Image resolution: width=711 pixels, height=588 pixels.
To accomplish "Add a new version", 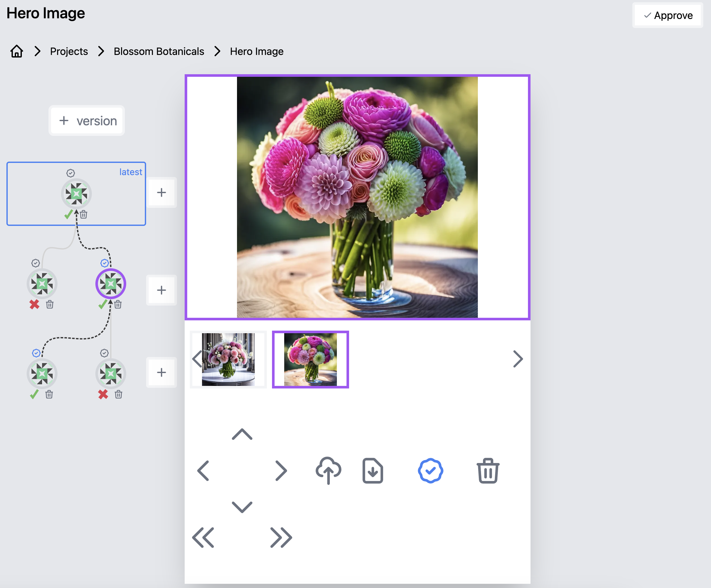I will [x=87, y=120].
